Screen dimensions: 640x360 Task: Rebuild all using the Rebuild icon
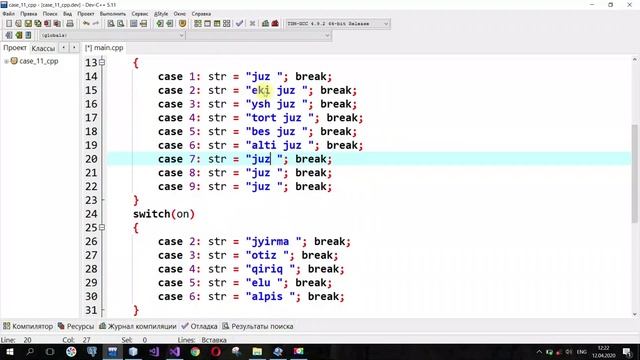pyautogui.click(x=227, y=24)
